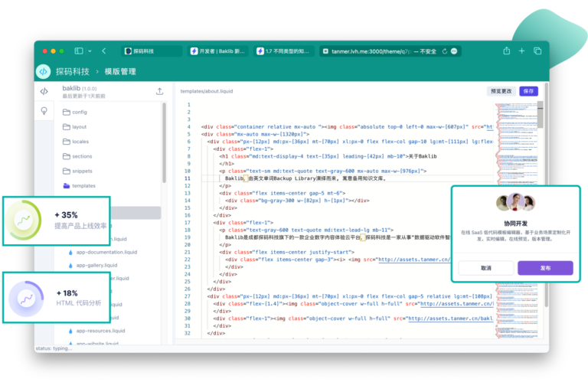This screenshot has height=392, width=588.
Task: Click the 预览更改 preview button
Action: pos(501,91)
